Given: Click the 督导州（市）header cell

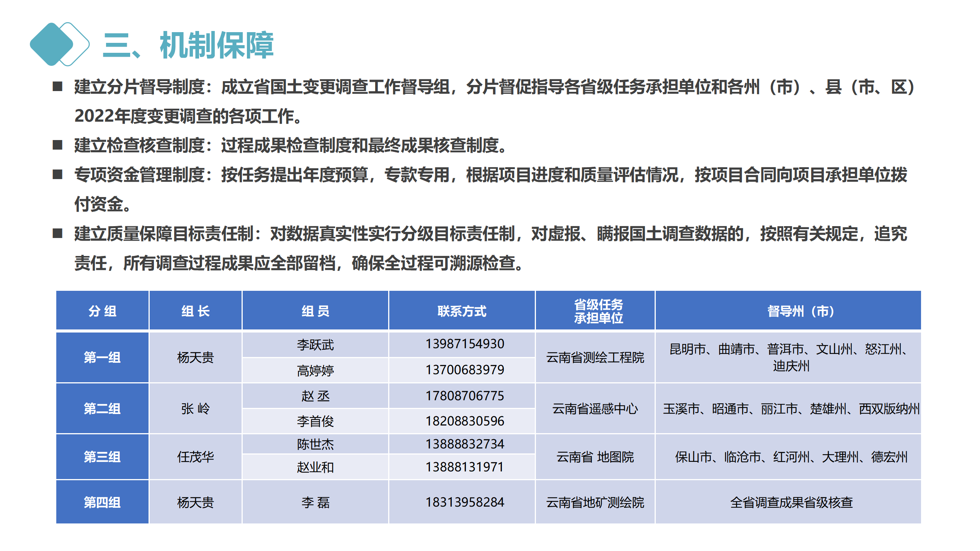Looking at the screenshot, I should coord(788,310).
